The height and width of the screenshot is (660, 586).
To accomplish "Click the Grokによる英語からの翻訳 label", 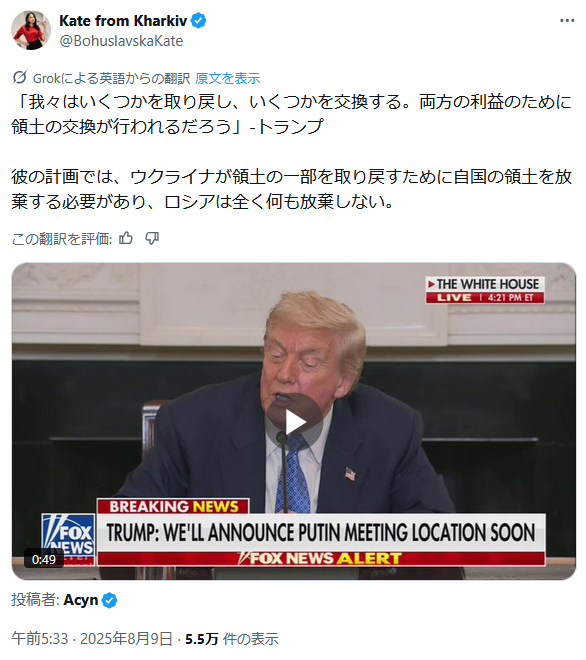I will [x=111, y=78].
